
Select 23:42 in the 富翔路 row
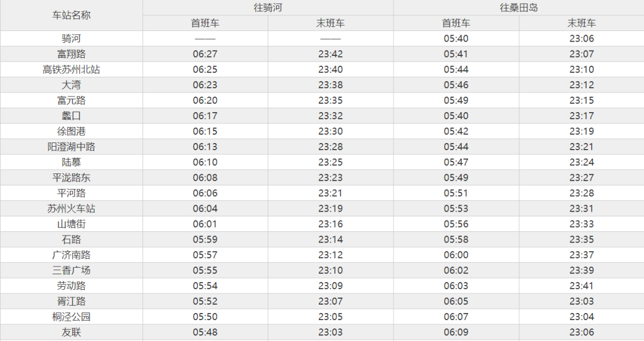[330, 54]
